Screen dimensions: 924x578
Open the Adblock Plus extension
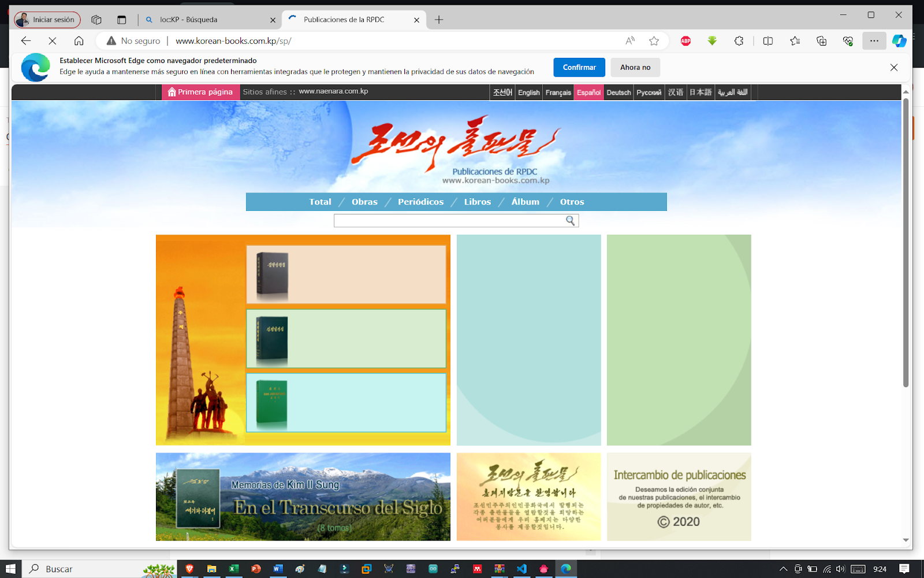click(685, 41)
